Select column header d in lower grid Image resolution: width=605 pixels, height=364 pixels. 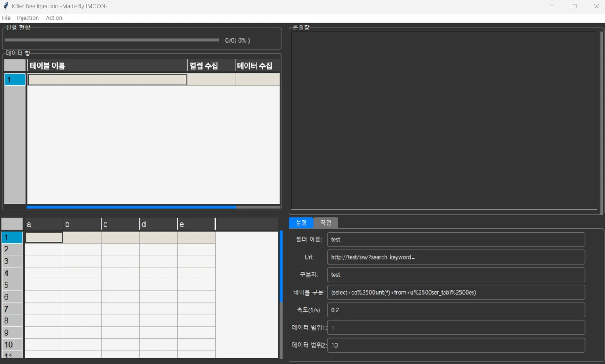[158, 224]
